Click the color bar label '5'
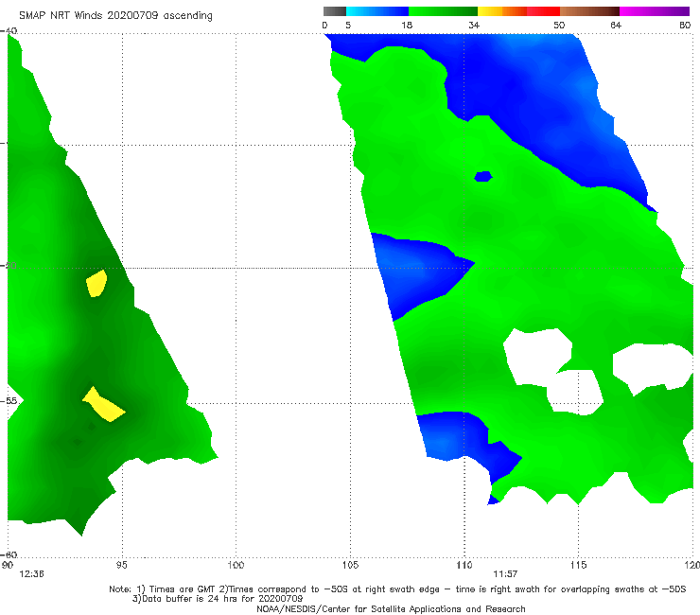 (x=348, y=25)
